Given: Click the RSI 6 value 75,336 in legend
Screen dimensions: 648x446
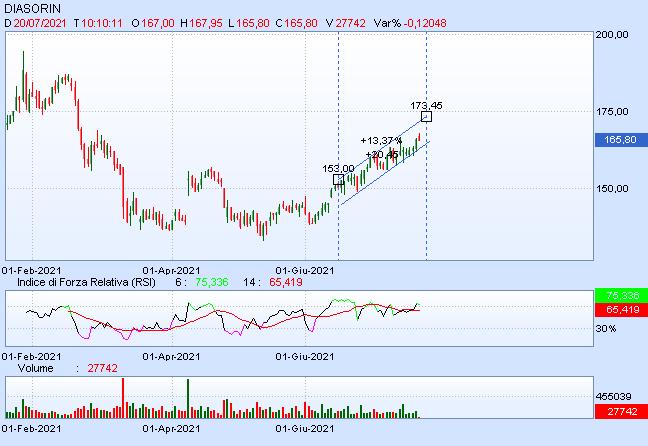Looking at the screenshot, I should (212, 282).
